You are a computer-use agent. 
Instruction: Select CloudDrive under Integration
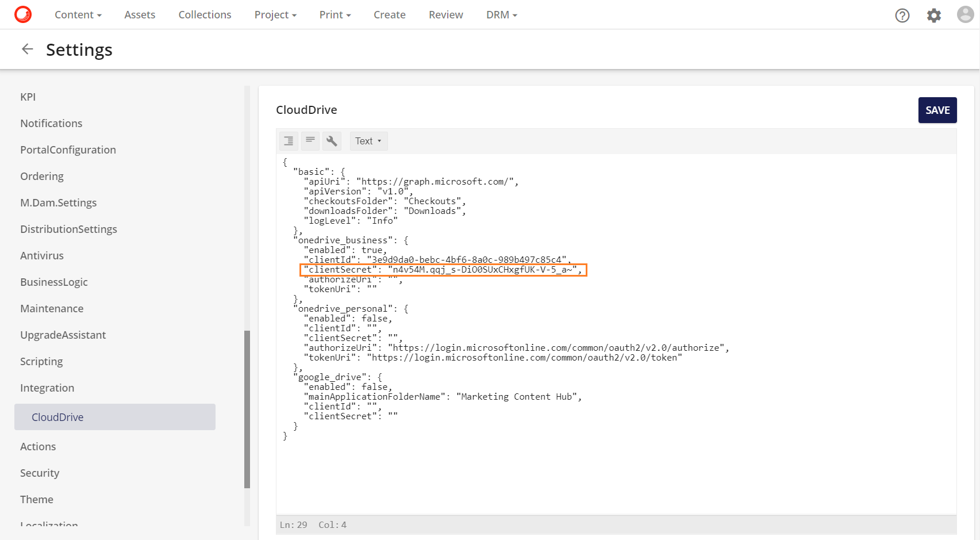(x=57, y=416)
